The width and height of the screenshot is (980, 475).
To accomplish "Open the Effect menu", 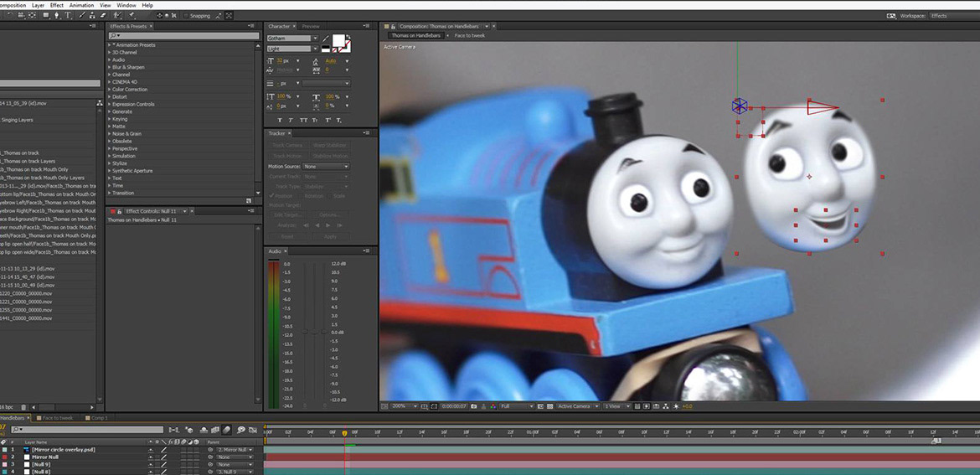I will [57, 5].
